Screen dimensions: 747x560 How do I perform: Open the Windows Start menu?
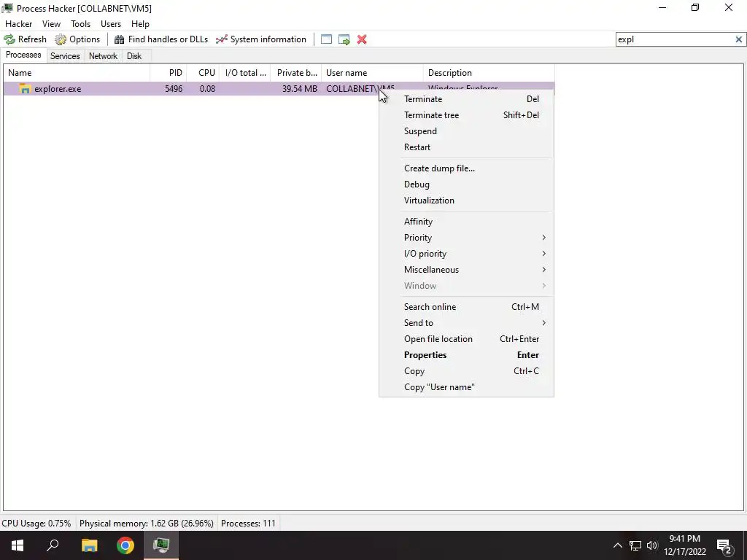click(18, 545)
